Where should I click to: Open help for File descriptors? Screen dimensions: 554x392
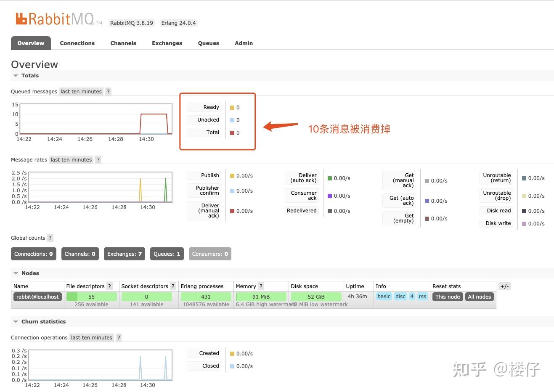(109, 286)
